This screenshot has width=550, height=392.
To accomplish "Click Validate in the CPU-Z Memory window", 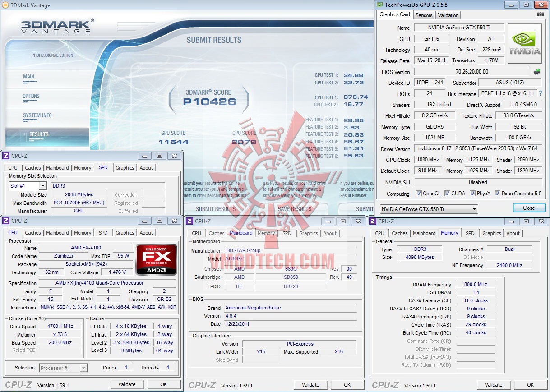I will point(494,385).
